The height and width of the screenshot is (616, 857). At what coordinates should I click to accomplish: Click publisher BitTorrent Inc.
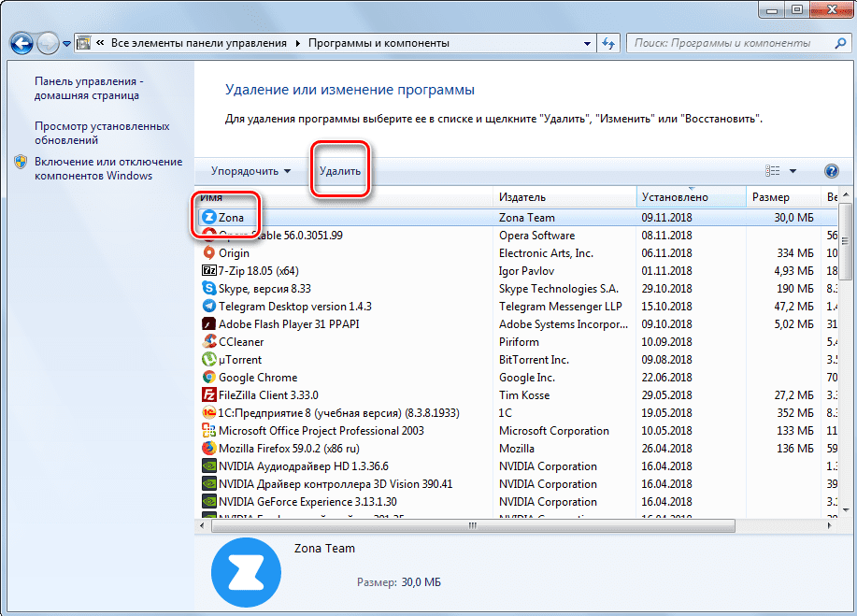point(534,360)
